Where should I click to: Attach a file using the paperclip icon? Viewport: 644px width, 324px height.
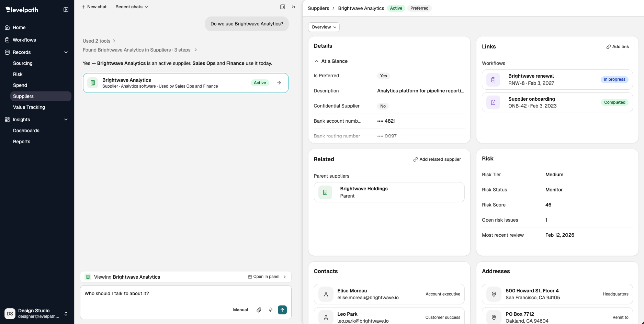pos(259,310)
